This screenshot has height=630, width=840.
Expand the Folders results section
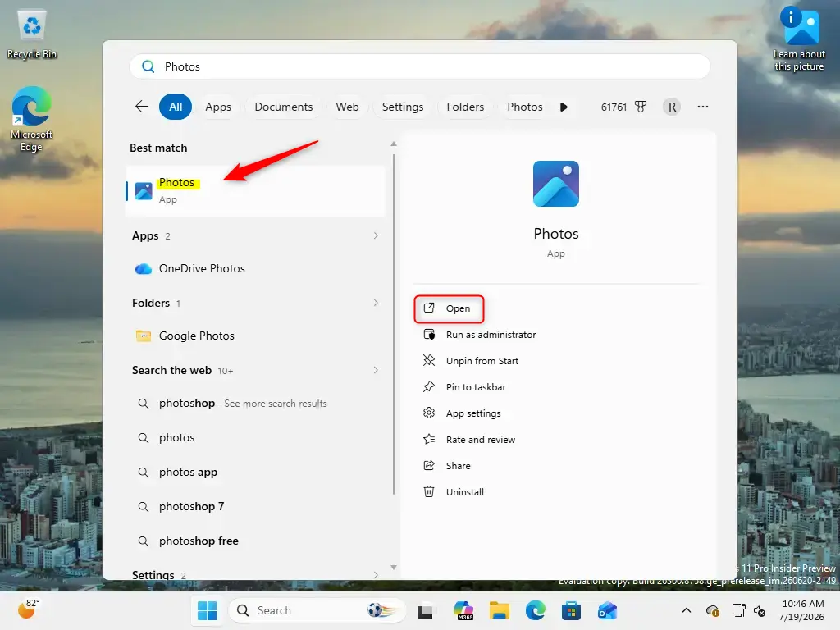click(x=376, y=303)
